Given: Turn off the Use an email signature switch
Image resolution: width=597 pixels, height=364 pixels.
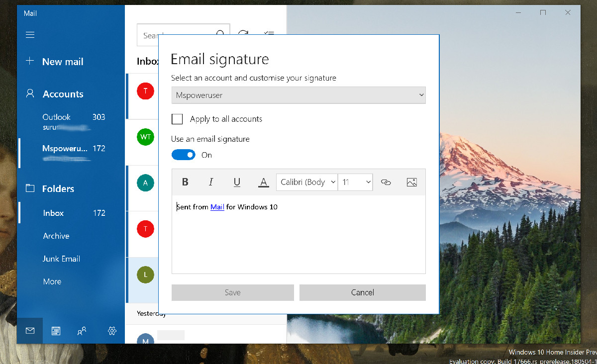Looking at the screenshot, I should 183,155.
